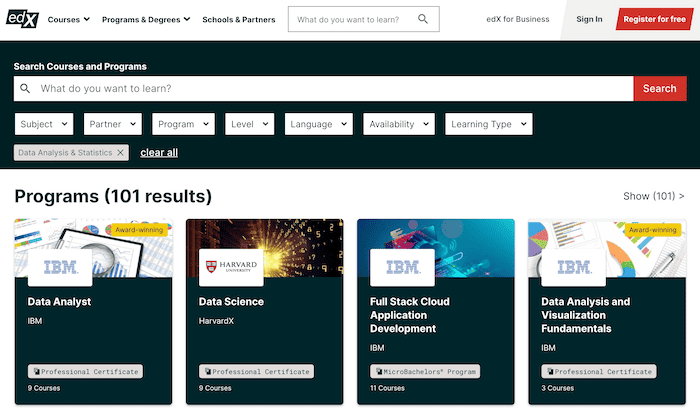700x410 pixels.
Task: Click the magnifier icon in main search bar
Action: [25, 88]
